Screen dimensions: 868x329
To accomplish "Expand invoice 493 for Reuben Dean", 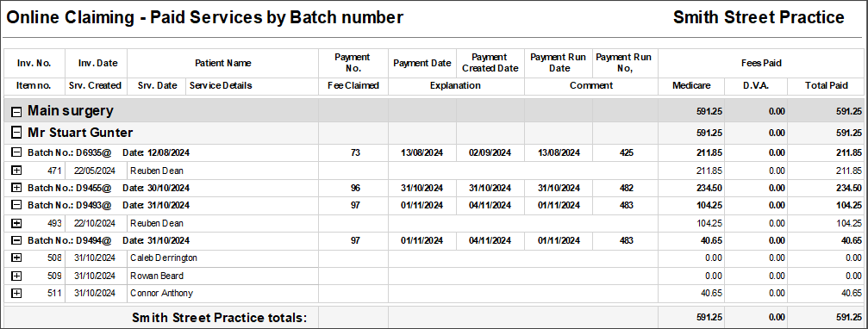I will [x=16, y=223].
